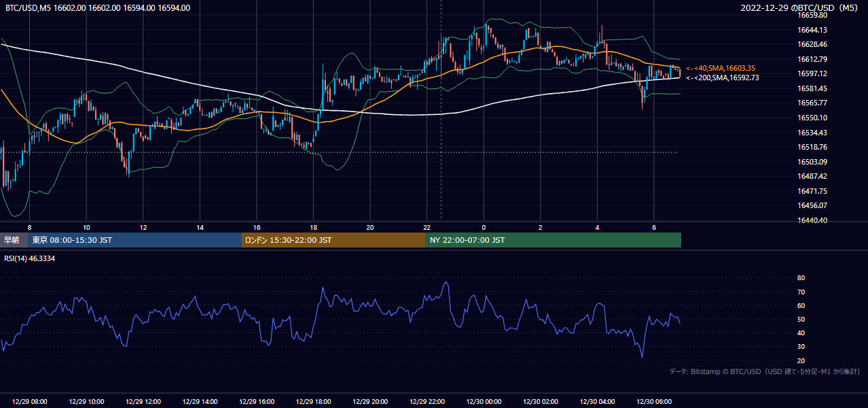Click the Bitstamp data source note
The height and width of the screenshot is (408, 868).
(765, 371)
